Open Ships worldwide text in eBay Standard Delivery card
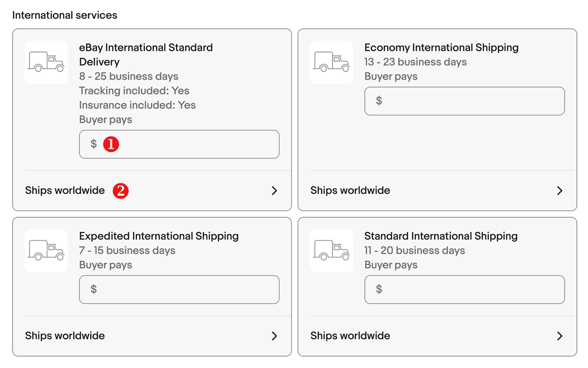The image size is (588, 368). (x=65, y=191)
